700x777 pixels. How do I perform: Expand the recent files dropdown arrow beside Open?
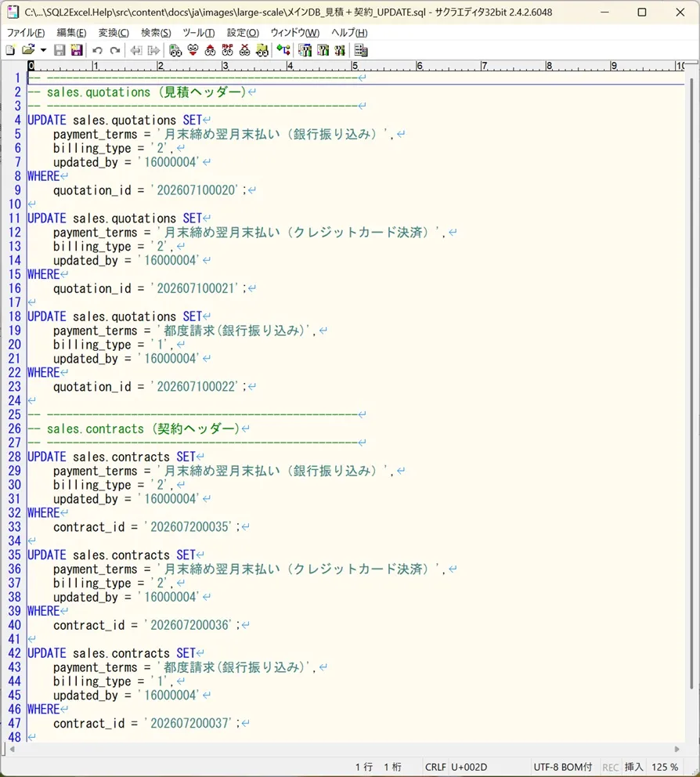pyautogui.click(x=43, y=50)
